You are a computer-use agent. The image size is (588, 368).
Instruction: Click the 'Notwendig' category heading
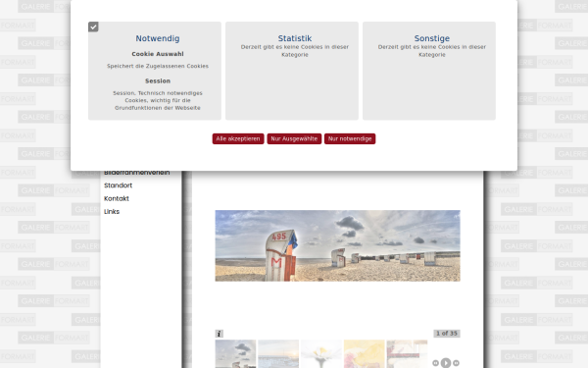[x=158, y=38]
